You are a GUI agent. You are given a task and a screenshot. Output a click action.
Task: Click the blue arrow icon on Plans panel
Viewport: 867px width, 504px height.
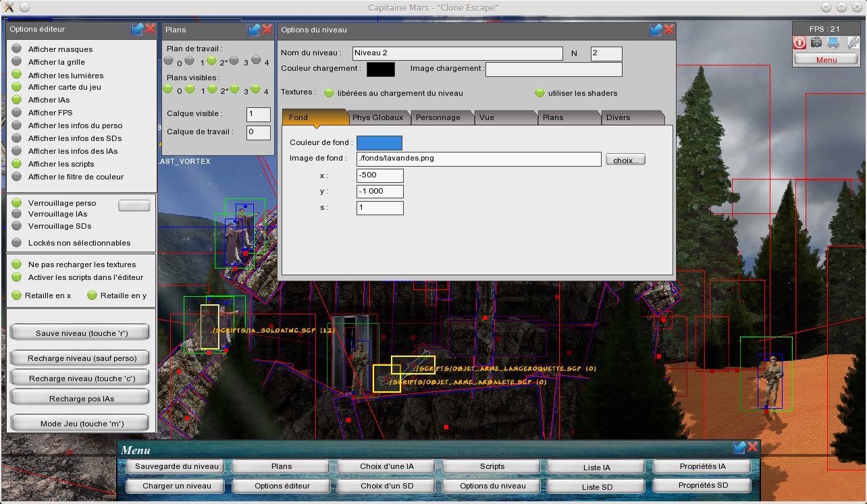click(254, 30)
